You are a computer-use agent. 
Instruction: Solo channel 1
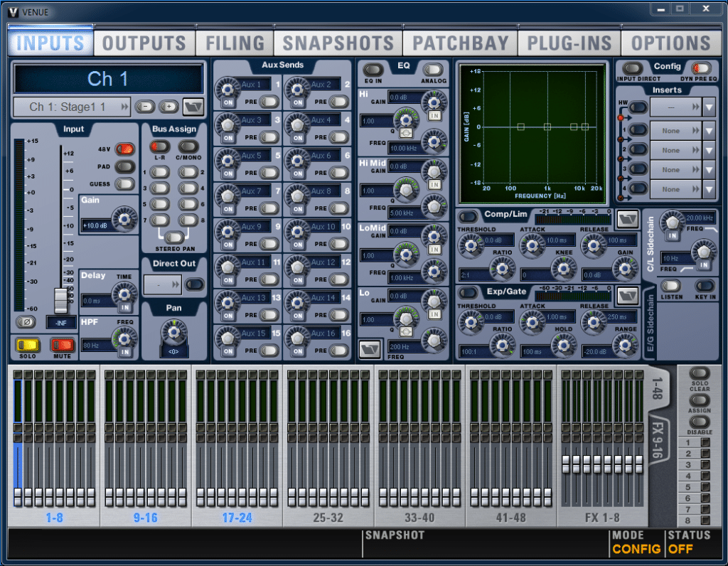tap(27, 346)
